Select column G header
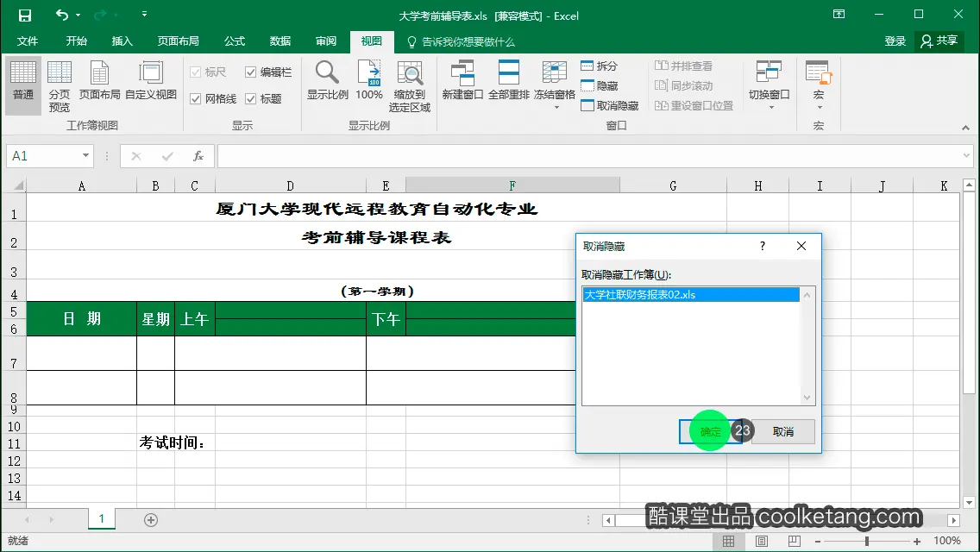980x552 pixels. [x=673, y=185]
